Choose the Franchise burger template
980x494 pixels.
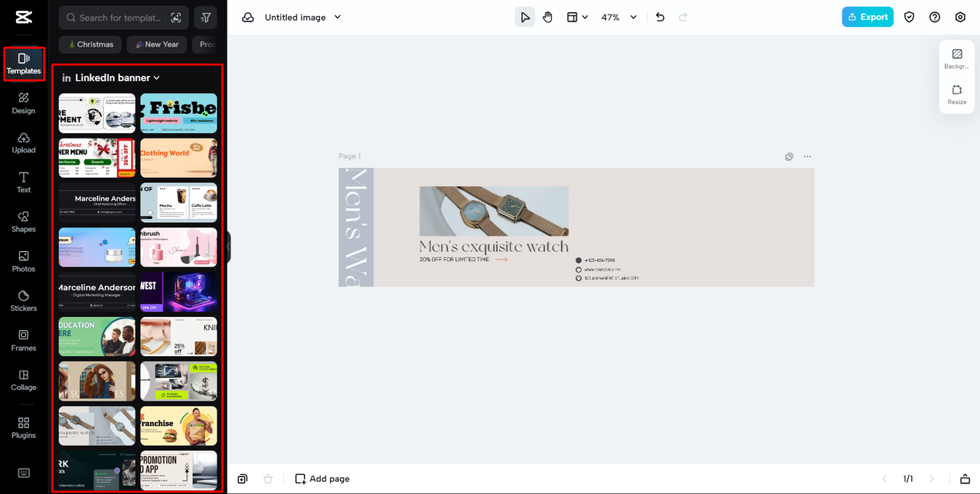pyautogui.click(x=178, y=426)
